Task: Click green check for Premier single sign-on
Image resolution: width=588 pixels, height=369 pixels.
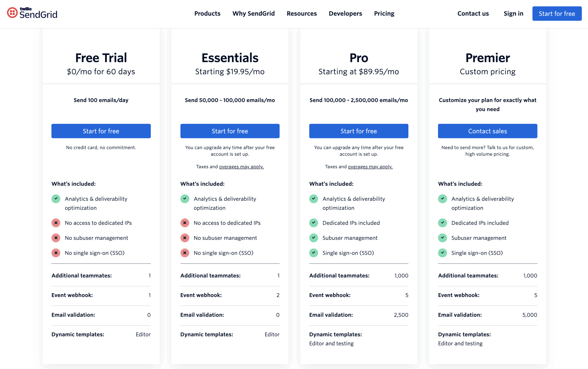Action: tap(443, 253)
